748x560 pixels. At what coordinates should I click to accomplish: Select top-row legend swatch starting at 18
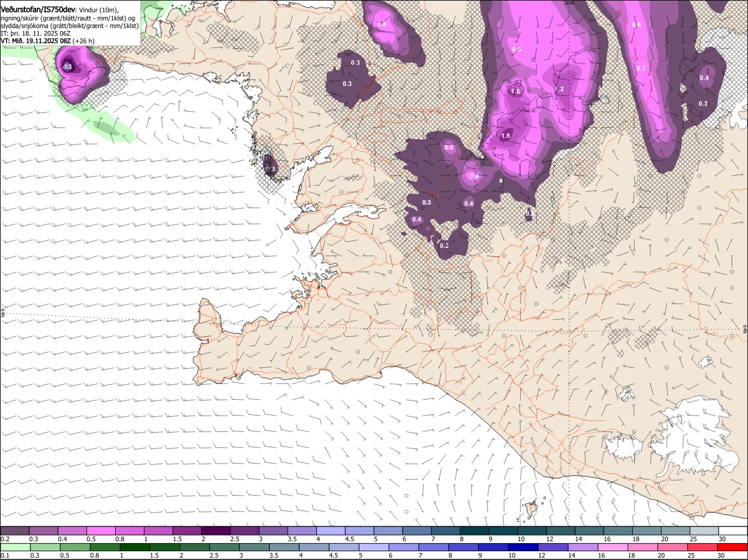pyautogui.click(x=646, y=530)
